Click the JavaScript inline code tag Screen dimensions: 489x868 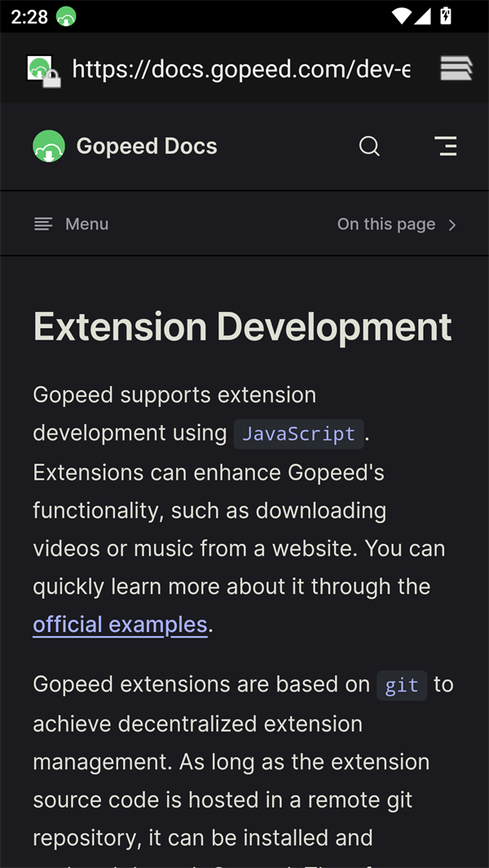tap(298, 434)
